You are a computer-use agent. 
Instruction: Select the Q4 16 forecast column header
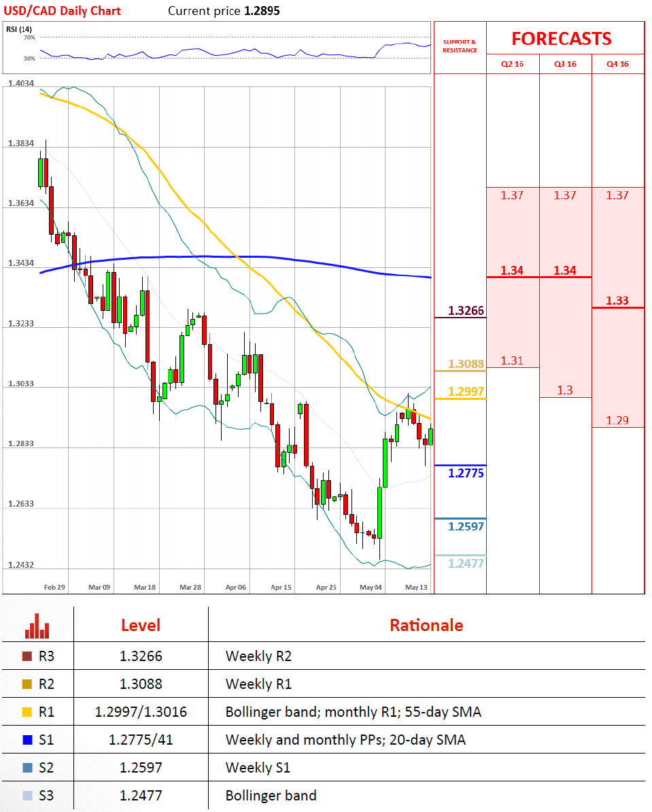click(618, 64)
